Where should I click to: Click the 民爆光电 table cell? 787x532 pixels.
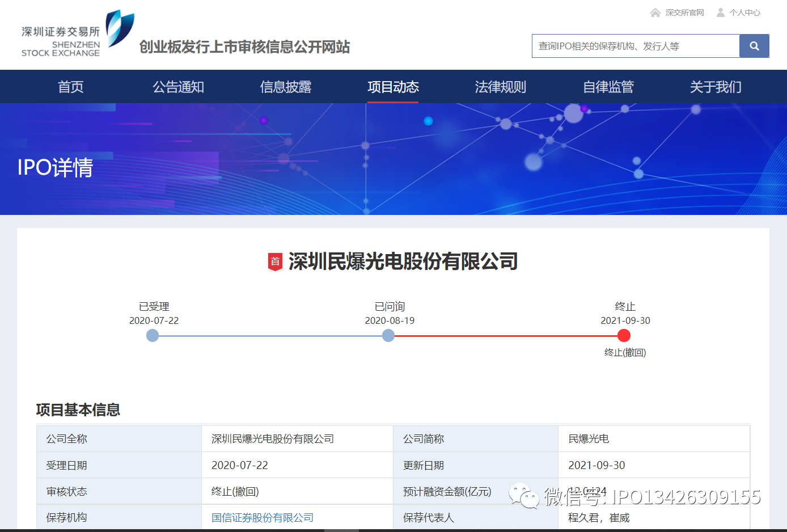click(x=654, y=439)
